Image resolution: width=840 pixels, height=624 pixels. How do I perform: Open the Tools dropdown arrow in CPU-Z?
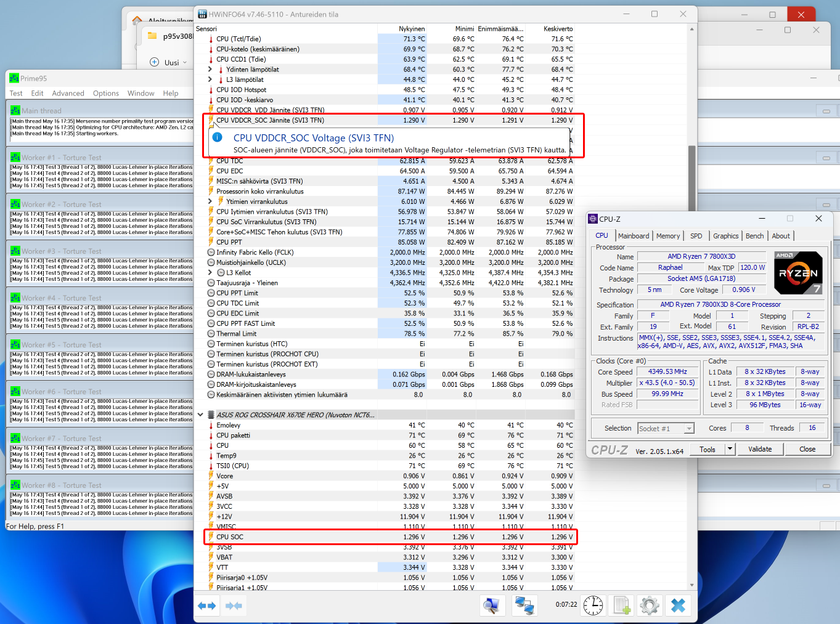point(730,449)
